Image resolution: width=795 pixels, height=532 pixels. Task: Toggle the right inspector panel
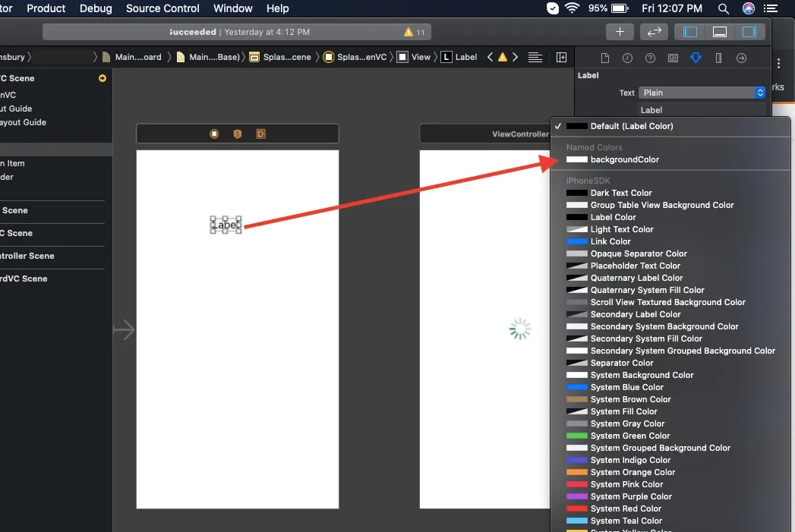coord(749,32)
